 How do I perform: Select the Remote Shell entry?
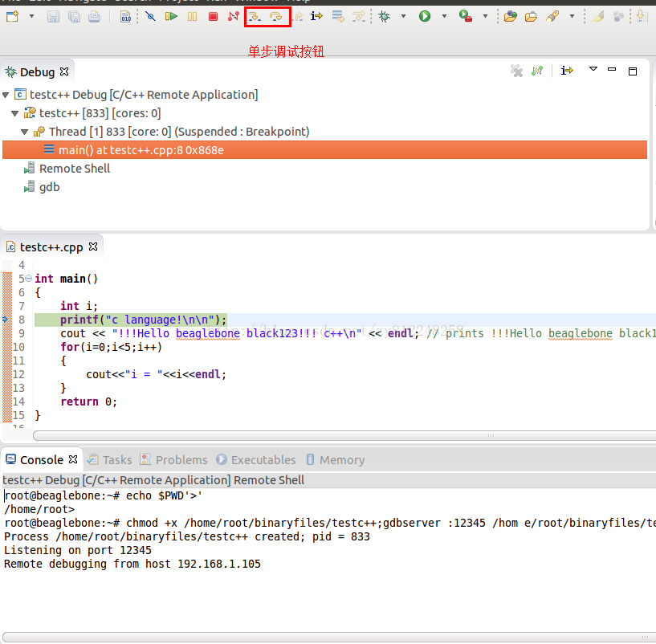74,169
